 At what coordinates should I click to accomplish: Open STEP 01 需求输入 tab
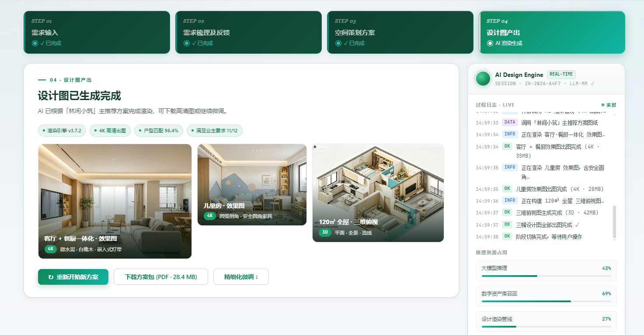tap(97, 32)
